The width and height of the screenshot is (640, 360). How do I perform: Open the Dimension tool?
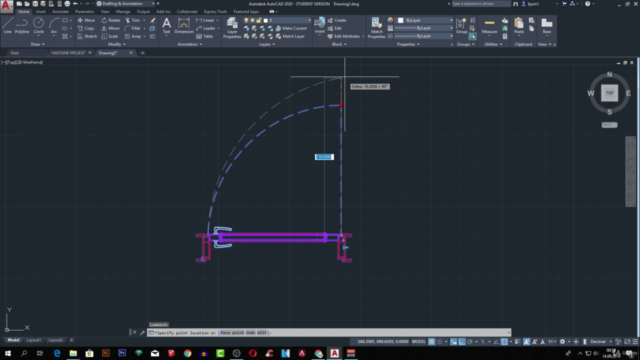click(184, 26)
